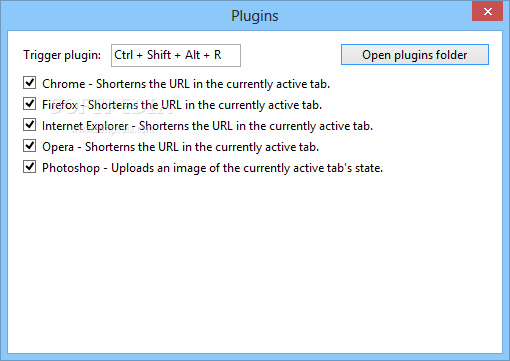Screen dimensions: 510x361
Task: Select the 'Opera - Shortens the URL' text
Action: tap(110, 147)
